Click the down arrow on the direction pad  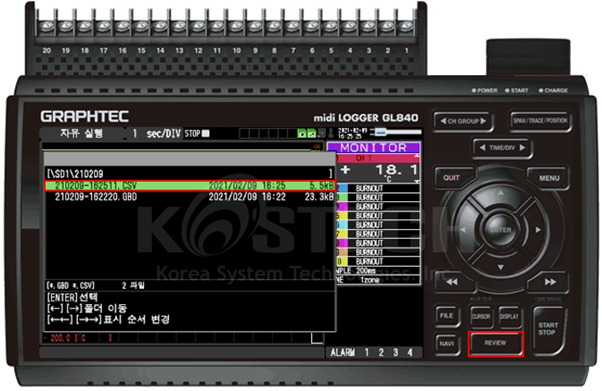coord(501,267)
